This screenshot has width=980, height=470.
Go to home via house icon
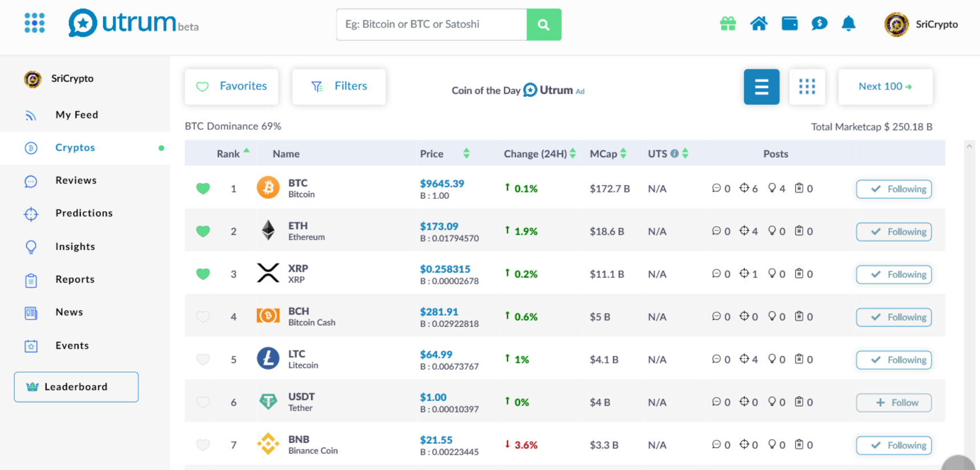coord(758,23)
